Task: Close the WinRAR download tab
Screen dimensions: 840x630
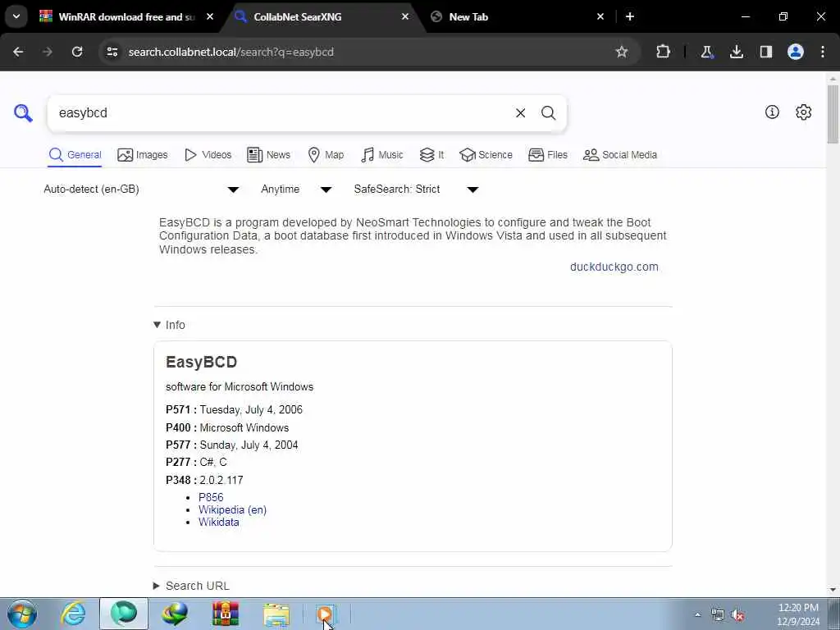Action: 210,16
